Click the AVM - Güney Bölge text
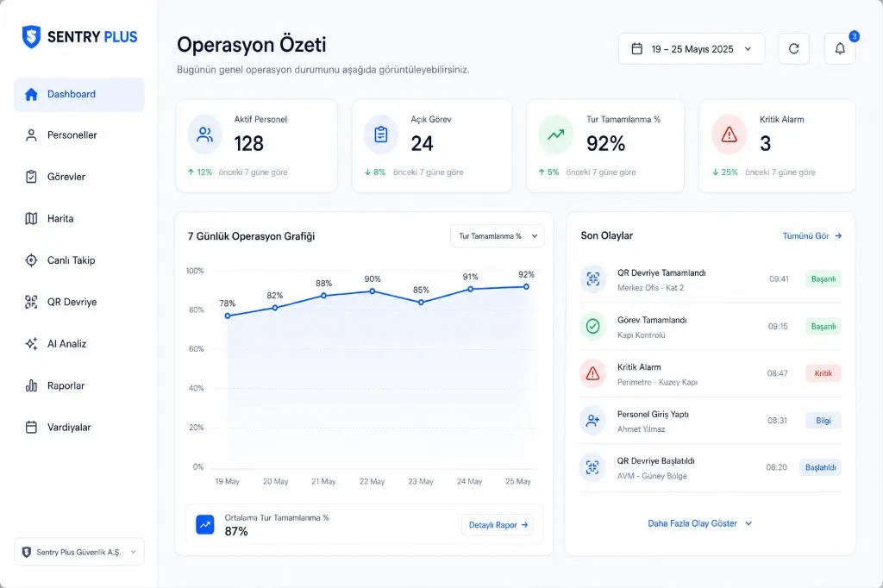 (652, 476)
